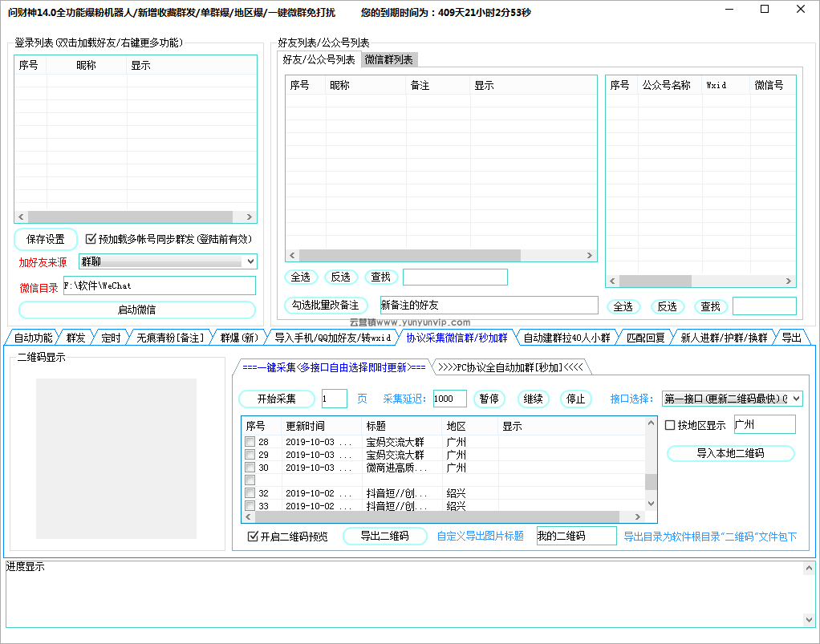The height and width of the screenshot is (644, 820).
Task: Click the 微信目录 path input field
Action: (158, 286)
